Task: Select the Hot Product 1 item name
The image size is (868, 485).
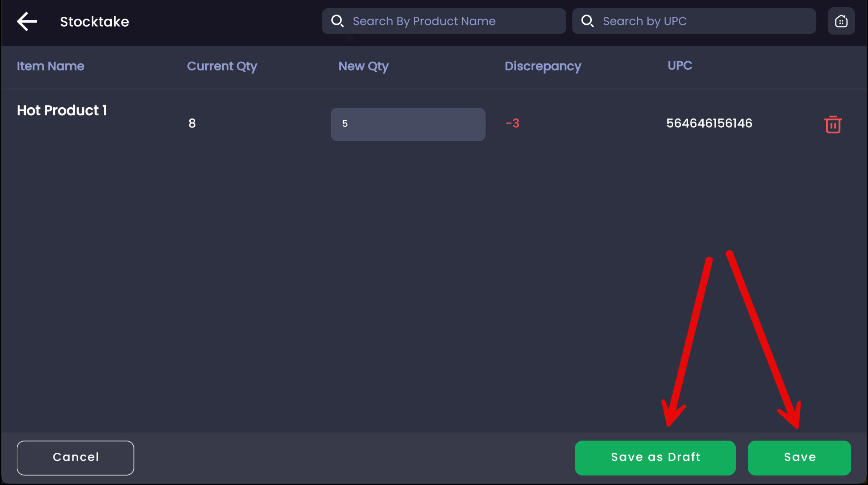Action: pos(62,111)
